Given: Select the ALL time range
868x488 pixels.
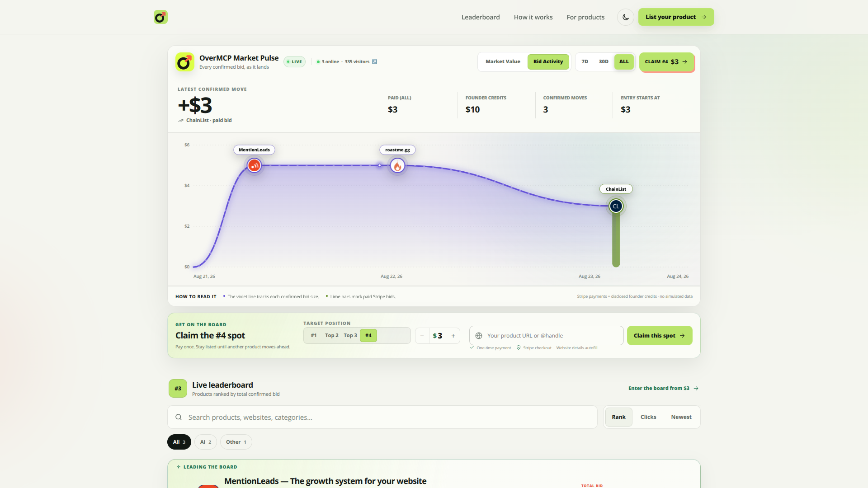Looking at the screenshot, I should [624, 61].
